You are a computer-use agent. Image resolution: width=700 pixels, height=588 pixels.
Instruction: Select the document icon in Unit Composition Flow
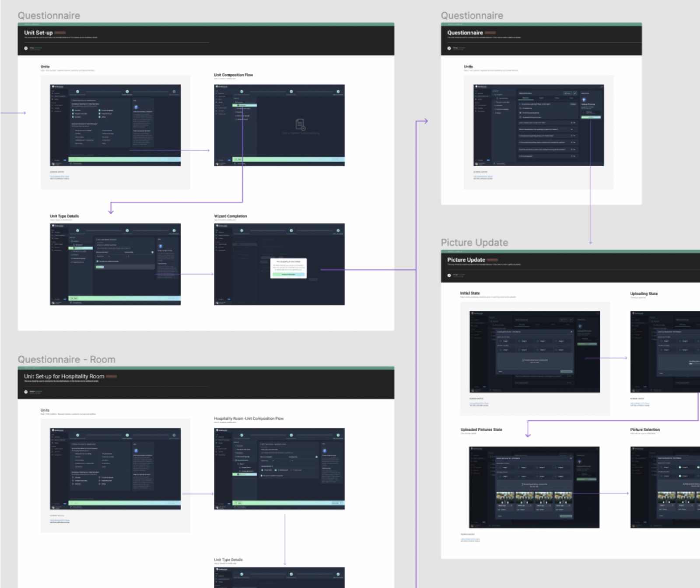(300, 125)
